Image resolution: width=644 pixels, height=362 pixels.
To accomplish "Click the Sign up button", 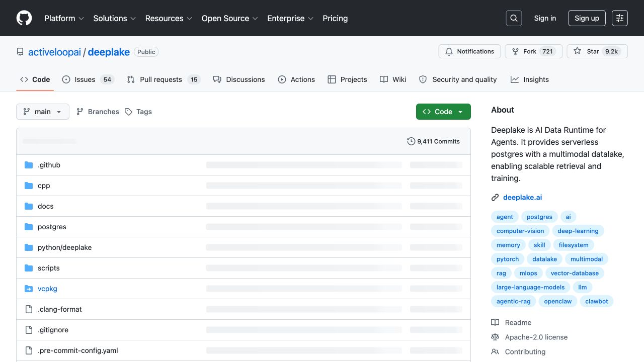I will pyautogui.click(x=587, y=18).
